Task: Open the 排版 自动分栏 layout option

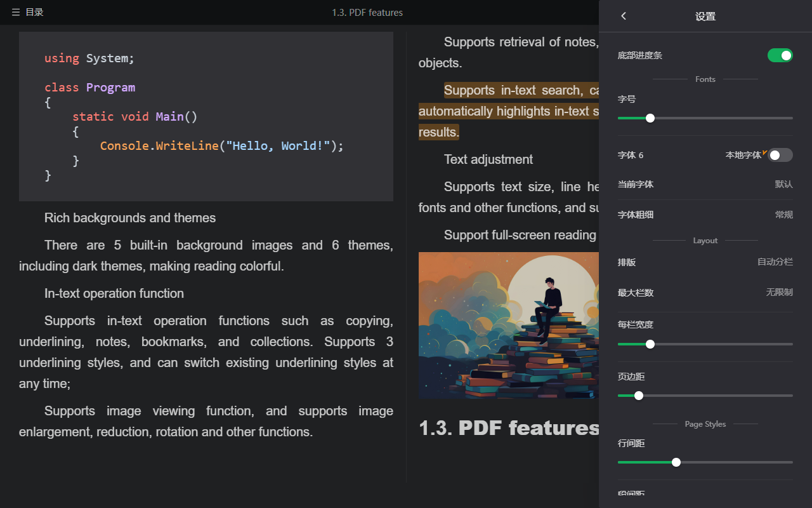Action: [x=775, y=262]
